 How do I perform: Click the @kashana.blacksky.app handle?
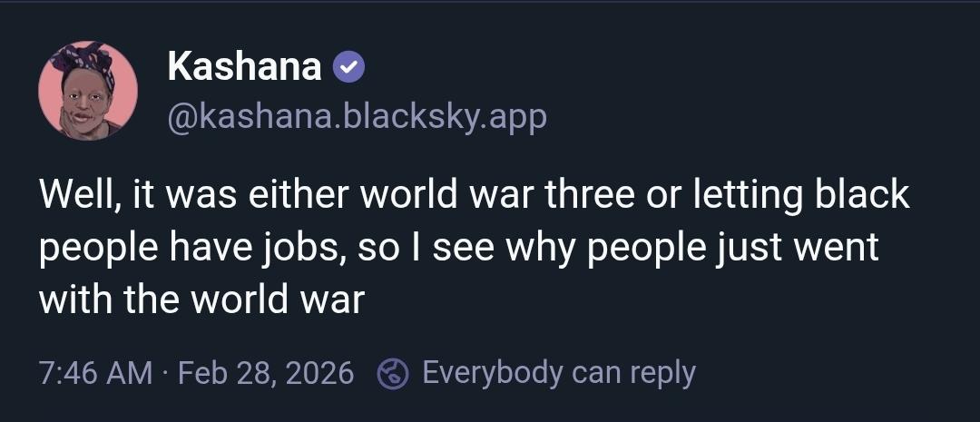pyautogui.click(x=358, y=116)
